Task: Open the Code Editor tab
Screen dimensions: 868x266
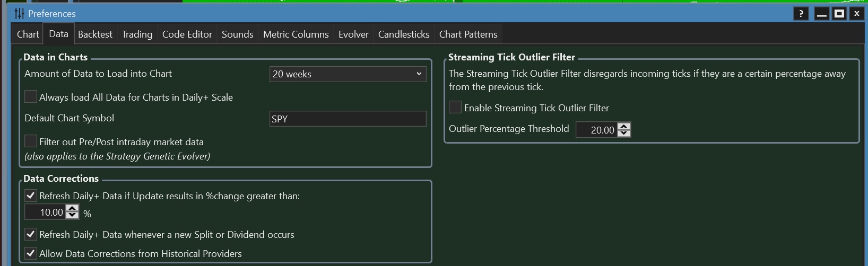Action: point(187,34)
